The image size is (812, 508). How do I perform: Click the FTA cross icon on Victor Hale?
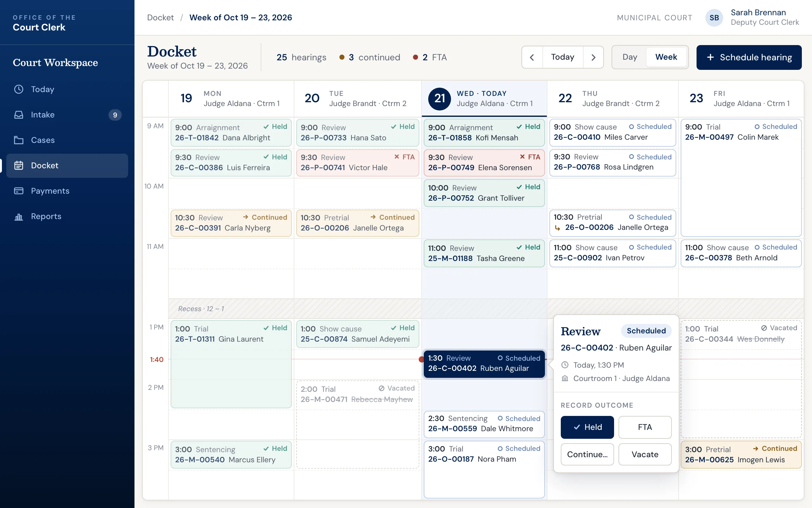click(x=396, y=157)
